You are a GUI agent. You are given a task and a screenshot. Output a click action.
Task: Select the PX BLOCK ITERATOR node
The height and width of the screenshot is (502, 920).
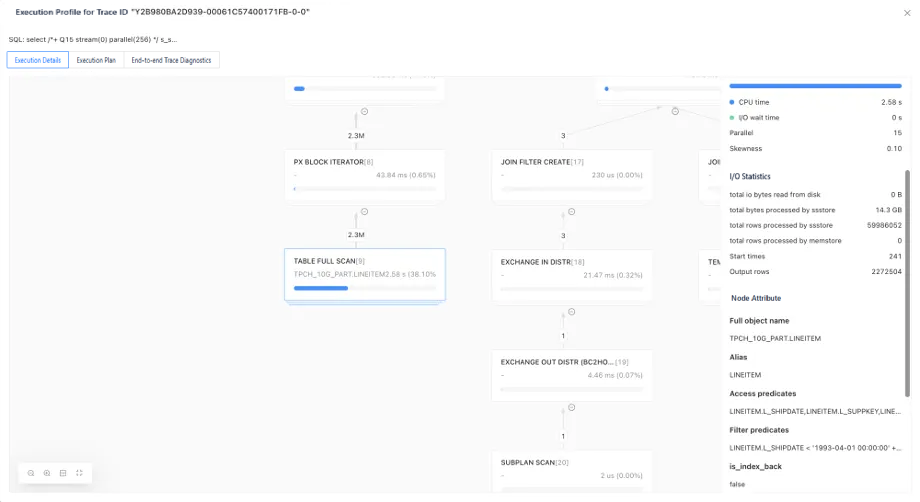pos(364,175)
